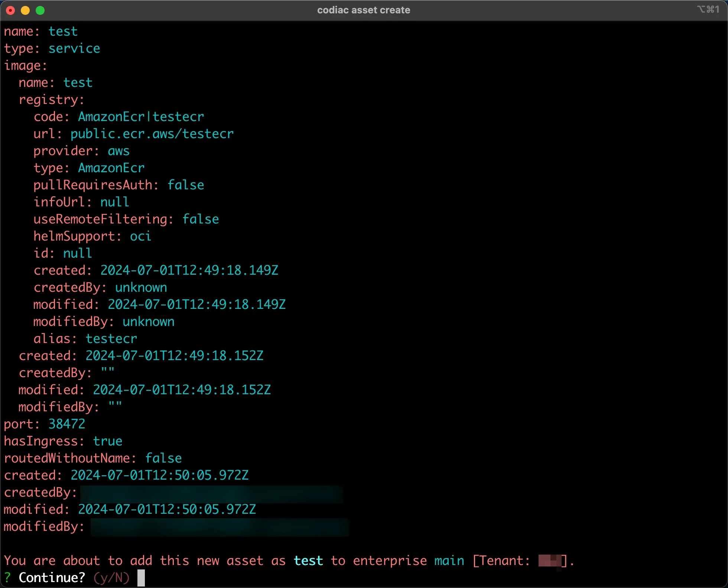
Task: Click the hasIngress true value
Action: (107, 441)
